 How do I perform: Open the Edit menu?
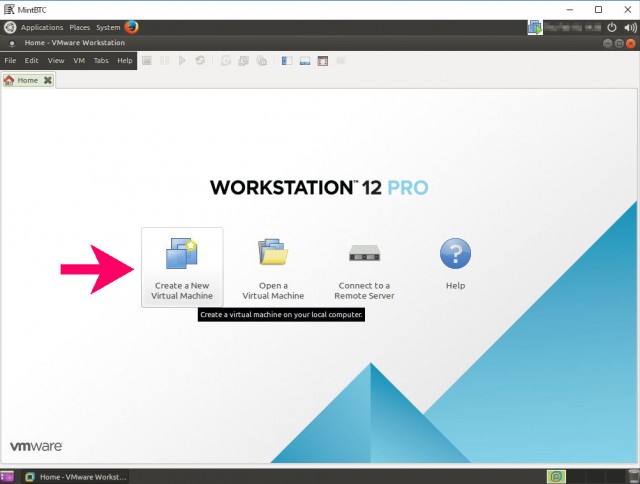(31, 60)
